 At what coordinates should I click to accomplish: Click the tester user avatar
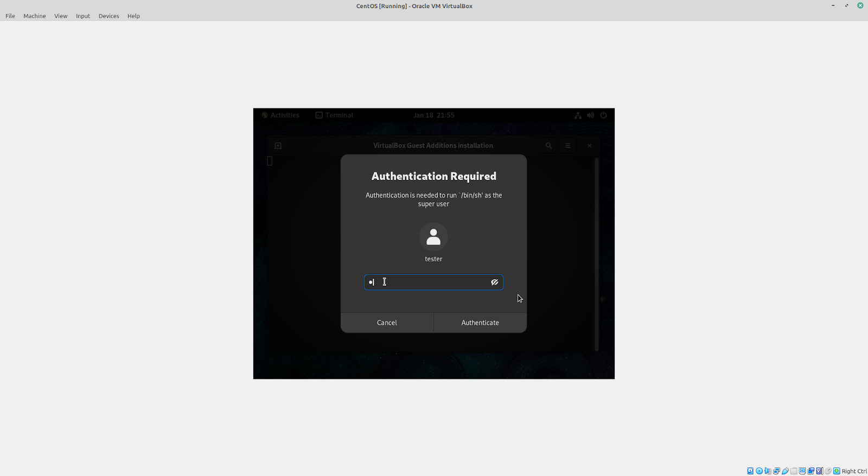[x=433, y=237]
